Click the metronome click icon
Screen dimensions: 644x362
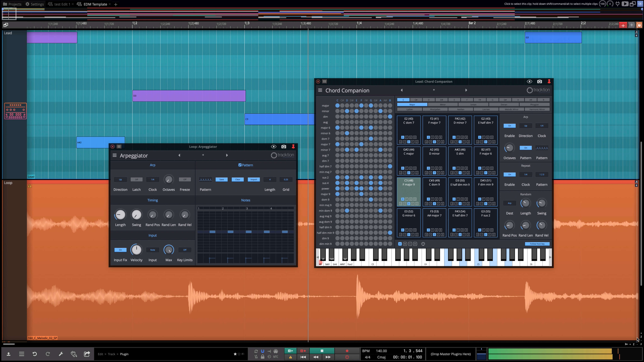(256, 357)
